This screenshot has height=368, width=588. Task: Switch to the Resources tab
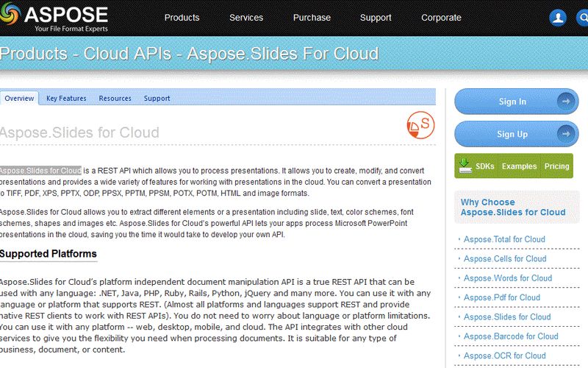point(115,99)
